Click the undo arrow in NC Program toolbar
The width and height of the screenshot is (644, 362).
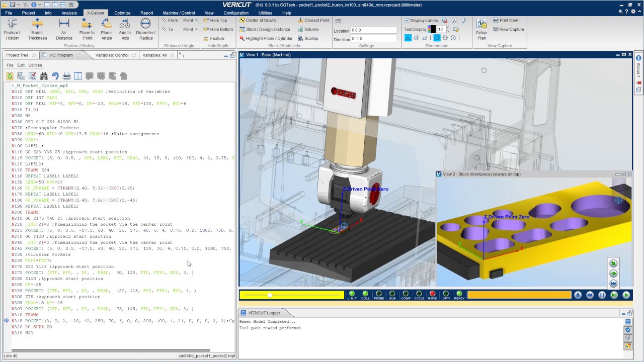click(55, 76)
